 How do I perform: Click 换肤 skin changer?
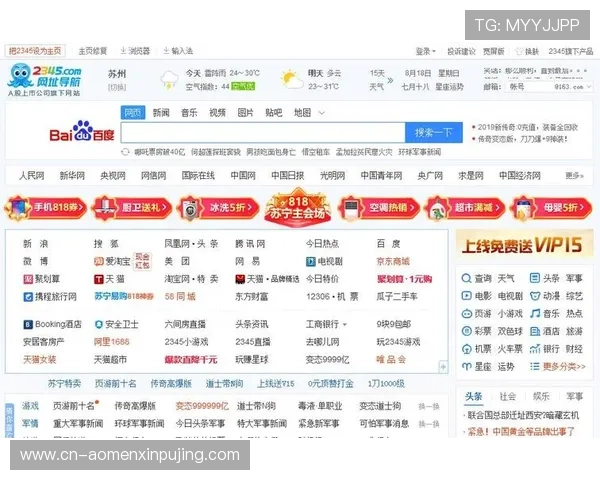(x=528, y=51)
